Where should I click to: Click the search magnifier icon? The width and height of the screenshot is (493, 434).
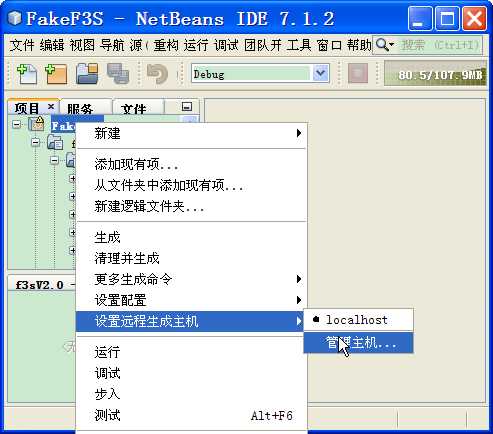click(384, 45)
